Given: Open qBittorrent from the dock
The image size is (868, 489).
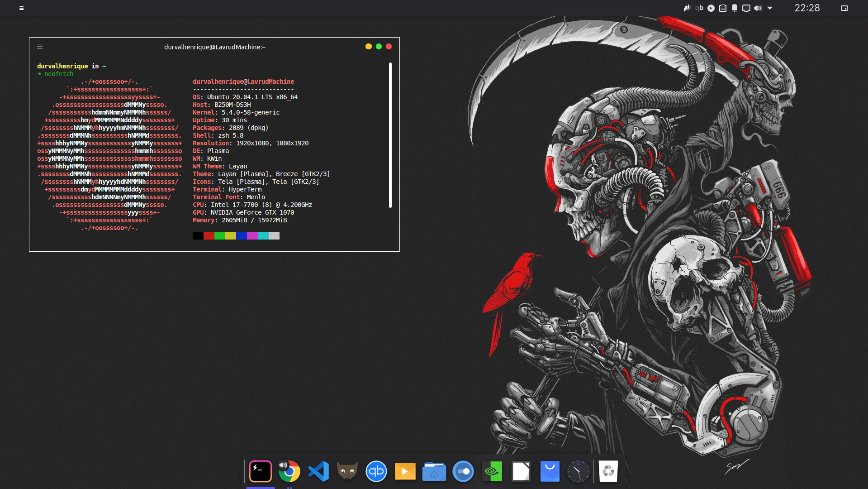Looking at the screenshot, I should point(376,471).
